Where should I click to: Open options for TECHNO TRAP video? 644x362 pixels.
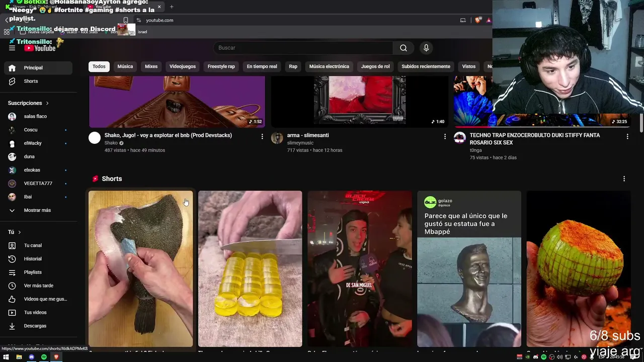[627, 136]
